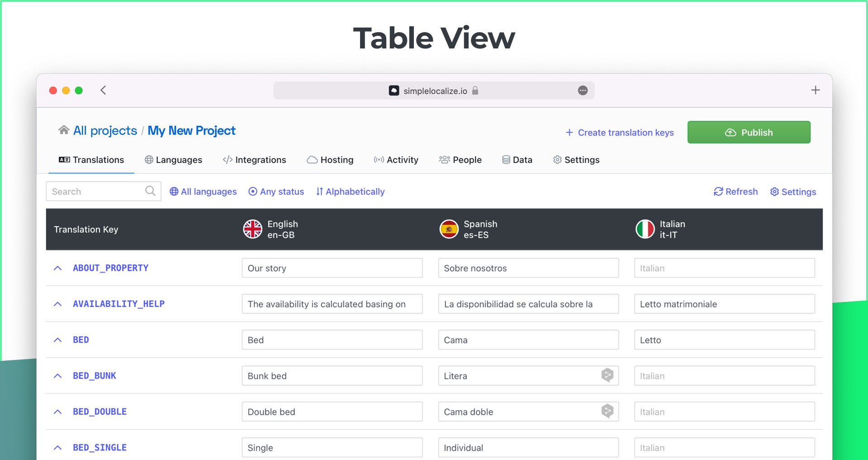The width and height of the screenshot is (868, 460).
Task: Edit the 'Double bed' field
Action: point(332,412)
